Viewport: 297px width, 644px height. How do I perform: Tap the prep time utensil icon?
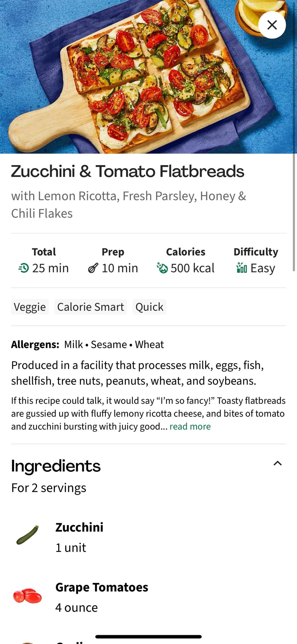pos(93,268)
